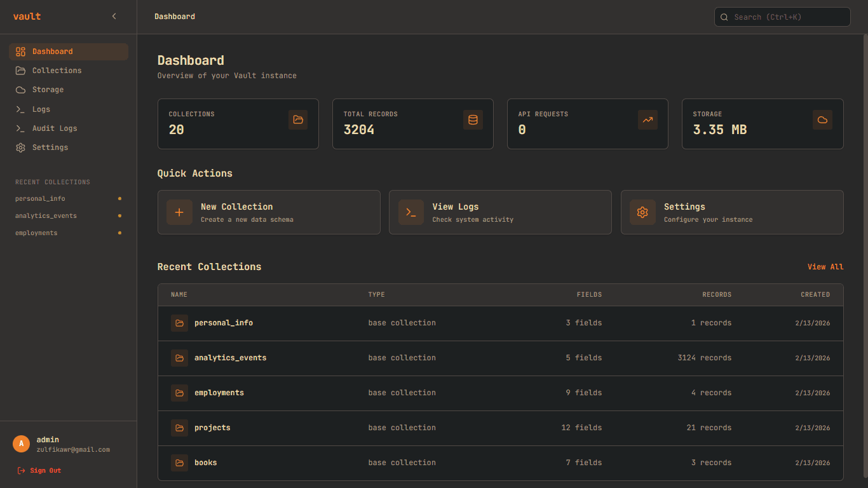Click the plus icon on New Collection
This screenshot has width=868, height=488.
pyautogui.click(x=179, y=212)
